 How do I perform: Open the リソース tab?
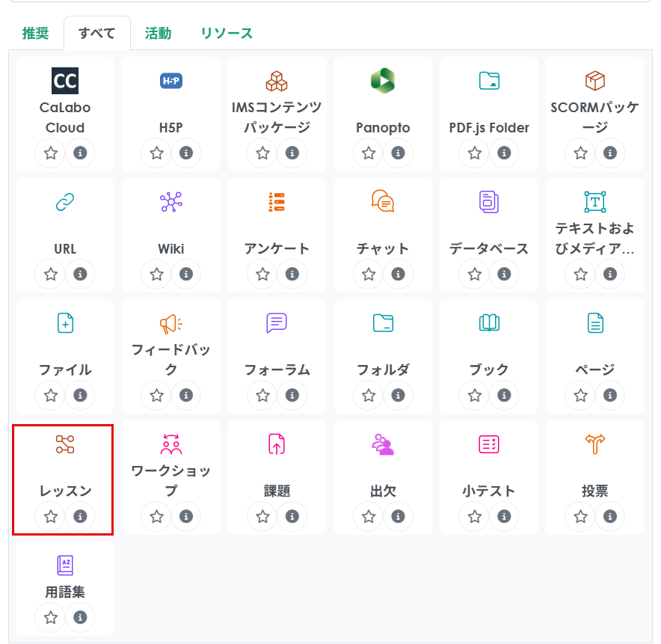point(227,34)
